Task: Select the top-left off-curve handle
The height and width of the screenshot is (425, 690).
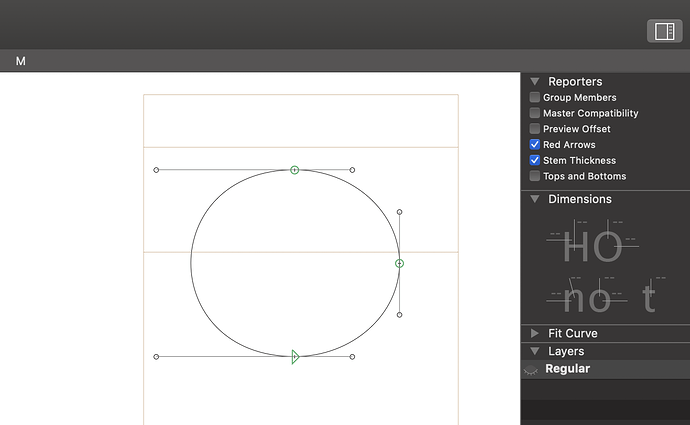Action: 156,170
